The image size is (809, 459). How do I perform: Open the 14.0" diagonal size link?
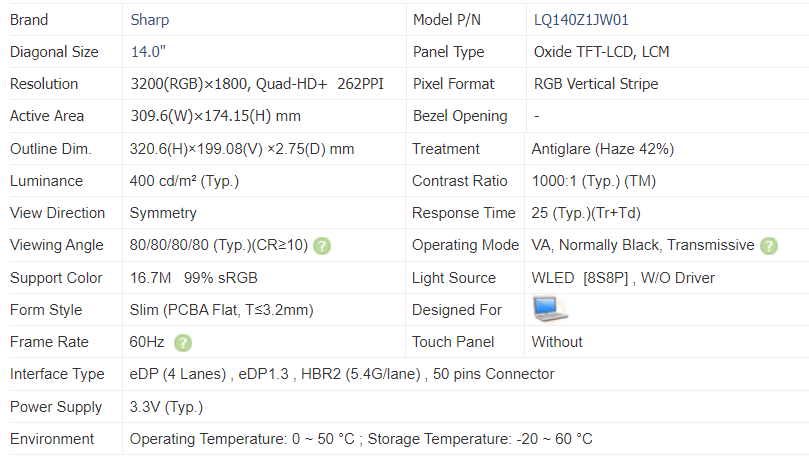tap(148, 52)
